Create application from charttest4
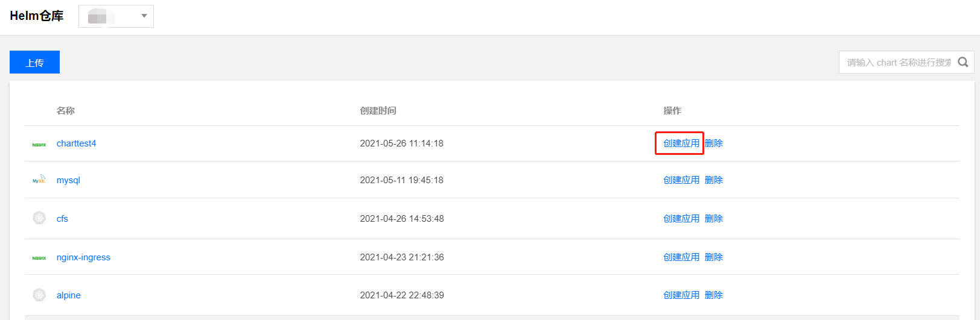The width and height of the screenshot is (980, 320). click(x=681, y=143)
